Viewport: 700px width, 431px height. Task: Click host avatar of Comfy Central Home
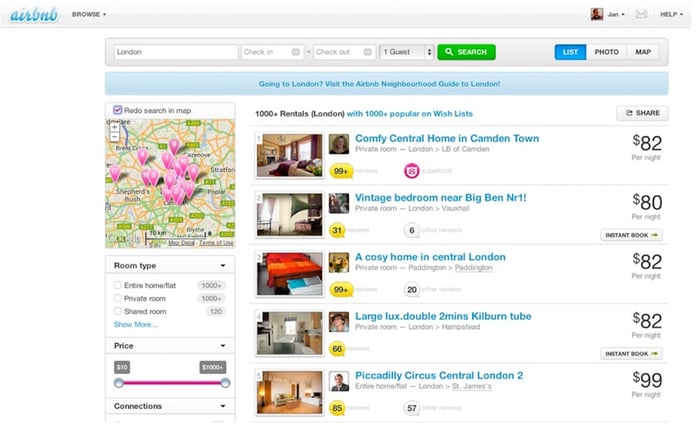(339, 144)
